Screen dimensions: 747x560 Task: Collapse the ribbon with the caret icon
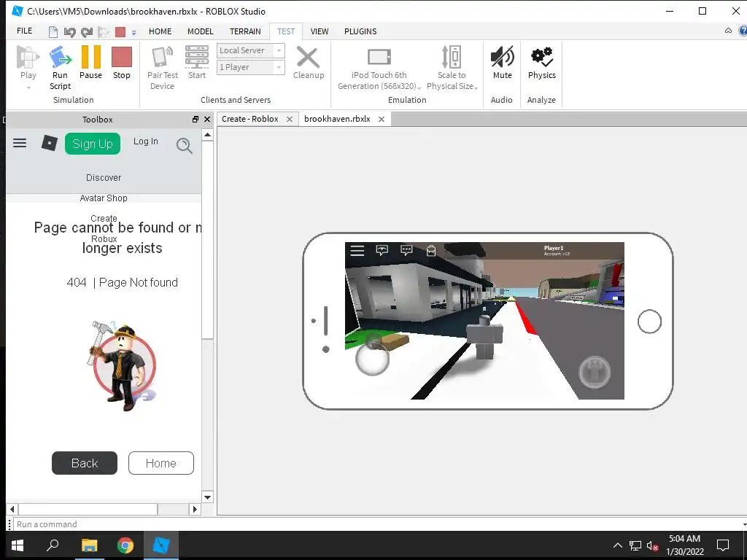728,31
